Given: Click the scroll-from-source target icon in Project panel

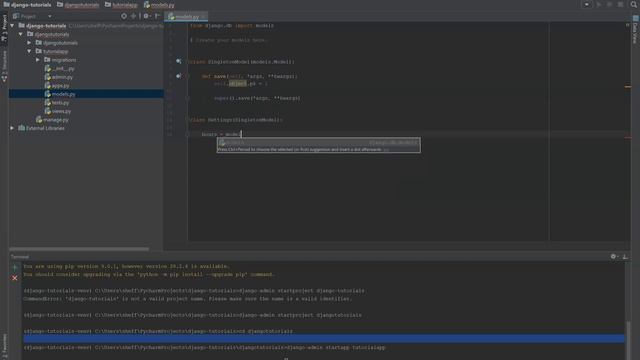Looking at the screenshot, I should click(x=124, y=16).
